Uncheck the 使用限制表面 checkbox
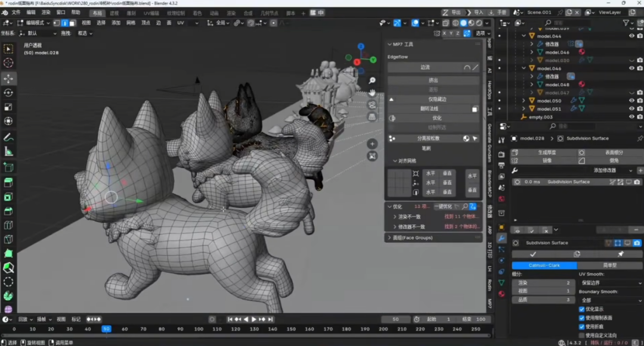This screenshot has height=346, width=644. click(x=581, y=318)
